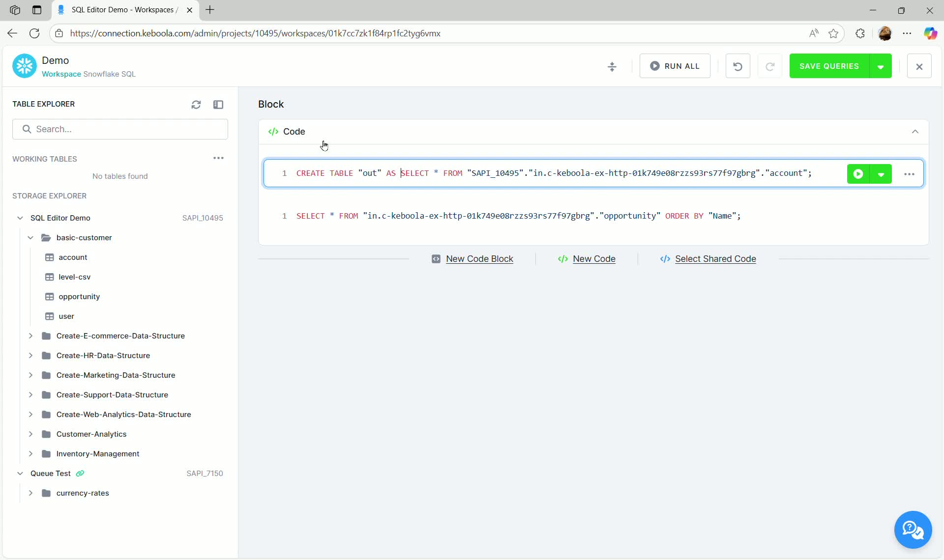
Task: Click the split/resize icon left of Run All
Action: (x=612, y=66)
